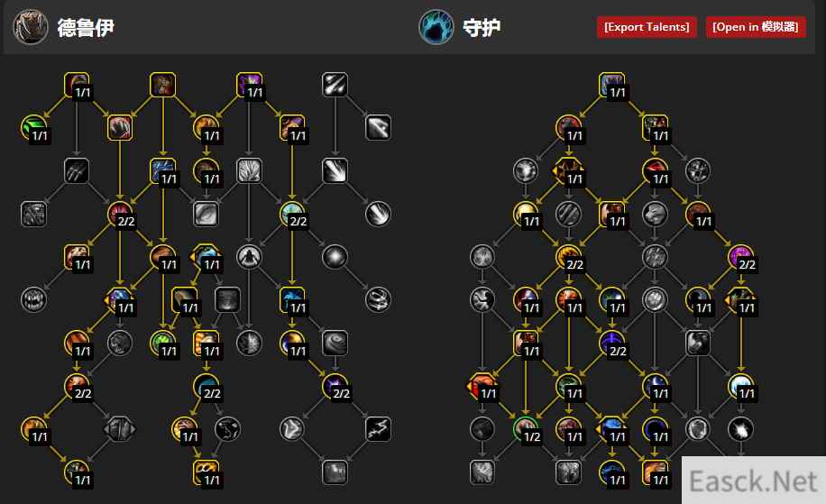Select the green 1/1 round talent in class tree's middle

(163, 344)
